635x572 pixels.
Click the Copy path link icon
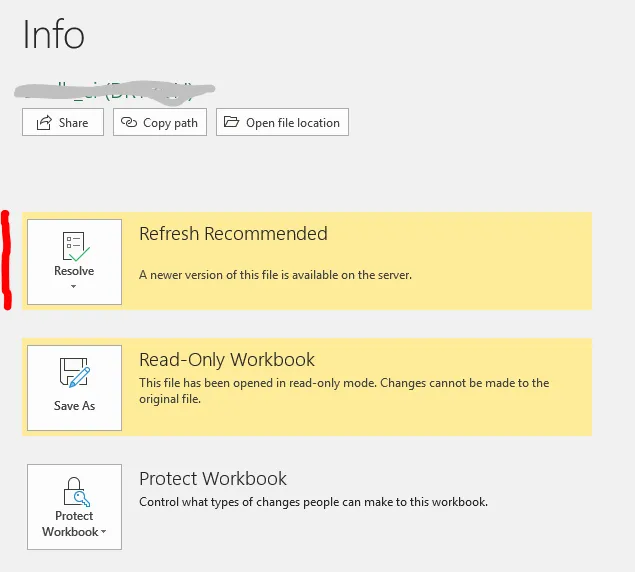click(x=128, y=123)
